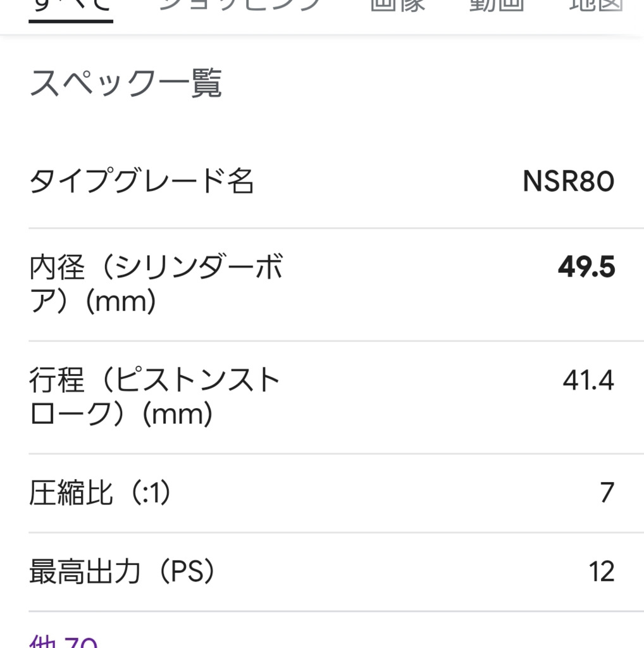The width and height of the screenshot is (644, 648).
Task: Click the underline indicator beneath すべて
Action: (70, 21)
